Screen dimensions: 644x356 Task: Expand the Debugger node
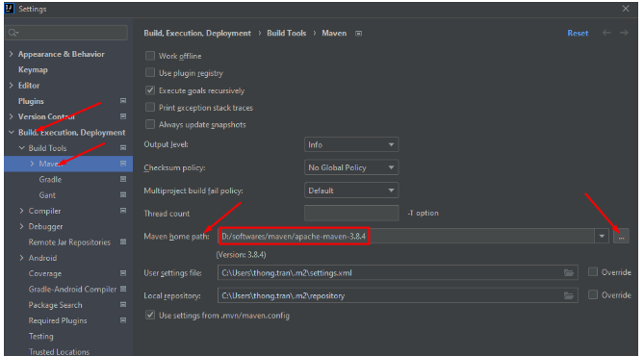pos(22,226)
